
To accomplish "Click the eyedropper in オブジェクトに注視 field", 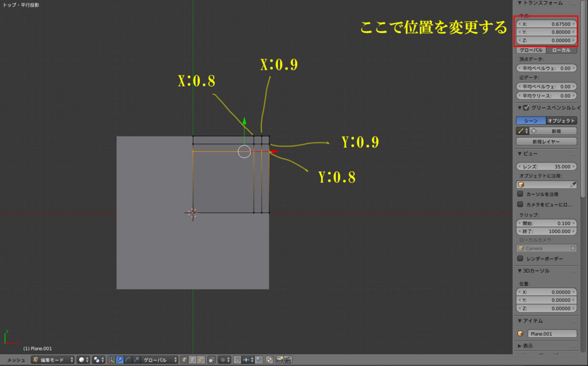I will (573, 184).
